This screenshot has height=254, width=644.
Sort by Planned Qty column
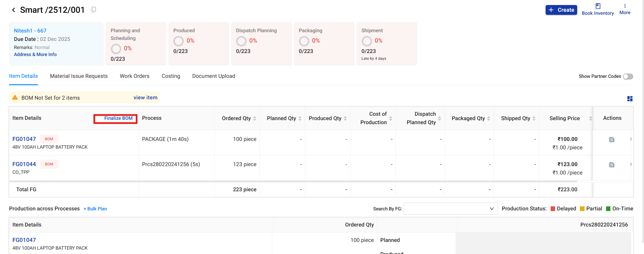coord(300,118)
